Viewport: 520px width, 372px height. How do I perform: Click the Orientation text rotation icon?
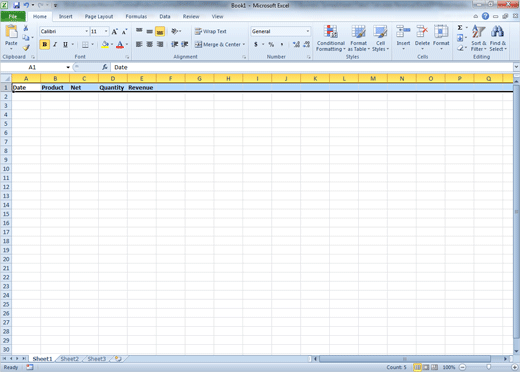click(x=175, y=31)
